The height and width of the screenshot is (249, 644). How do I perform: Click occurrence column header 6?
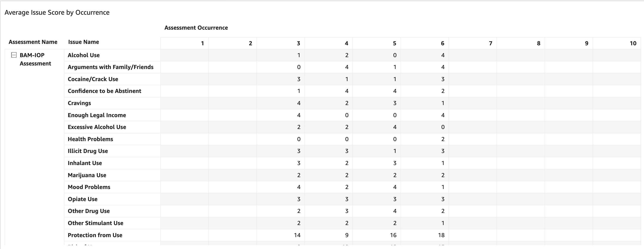point(442,43)
